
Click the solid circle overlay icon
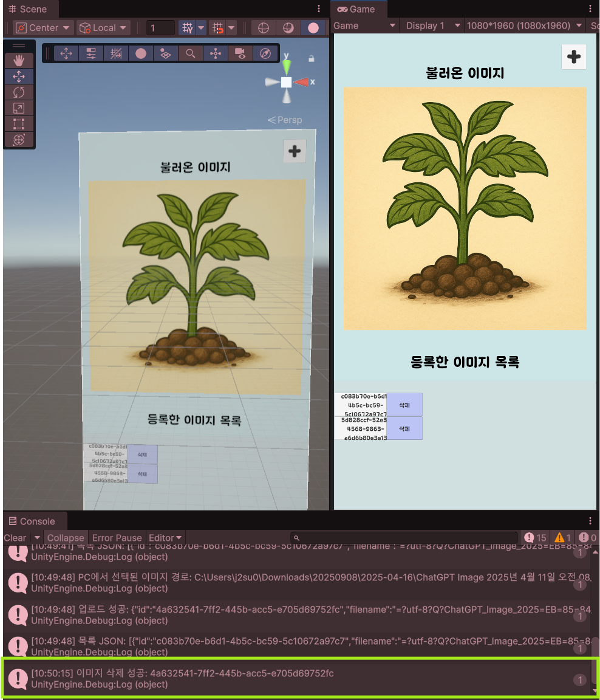[141, 53]
